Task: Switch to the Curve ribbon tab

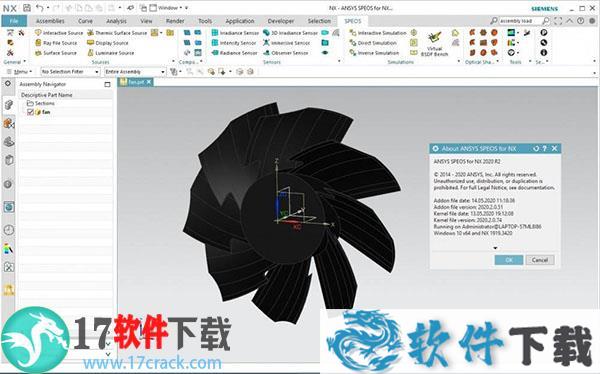Action: [85, 21]
